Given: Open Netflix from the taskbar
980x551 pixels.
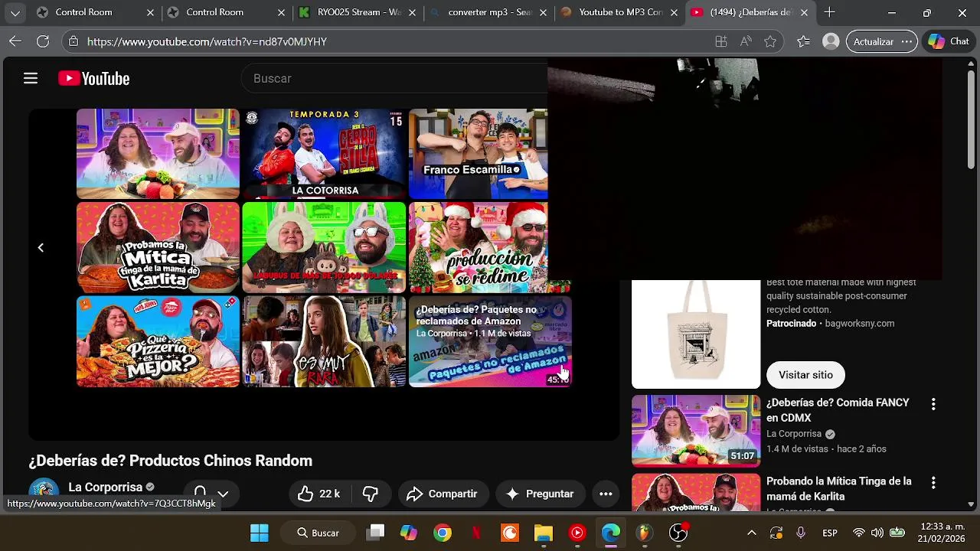Looking at the screenshot, I should [476, 533].
